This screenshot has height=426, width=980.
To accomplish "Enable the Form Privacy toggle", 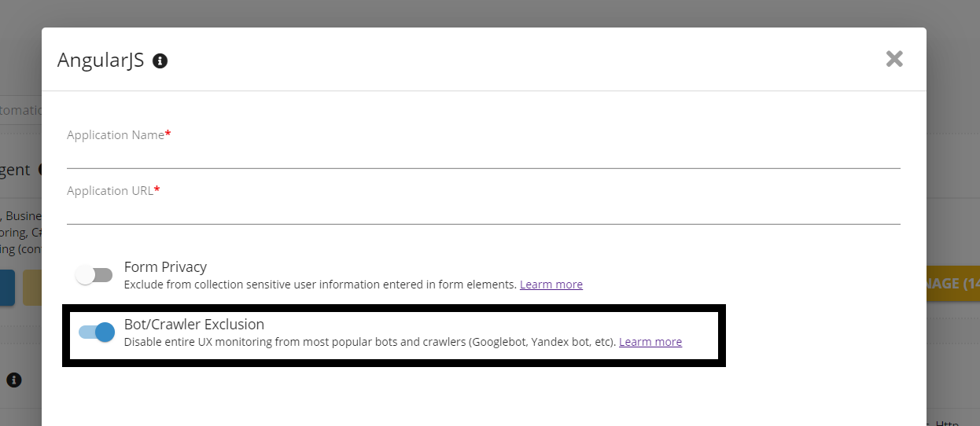I will [94, 275].
